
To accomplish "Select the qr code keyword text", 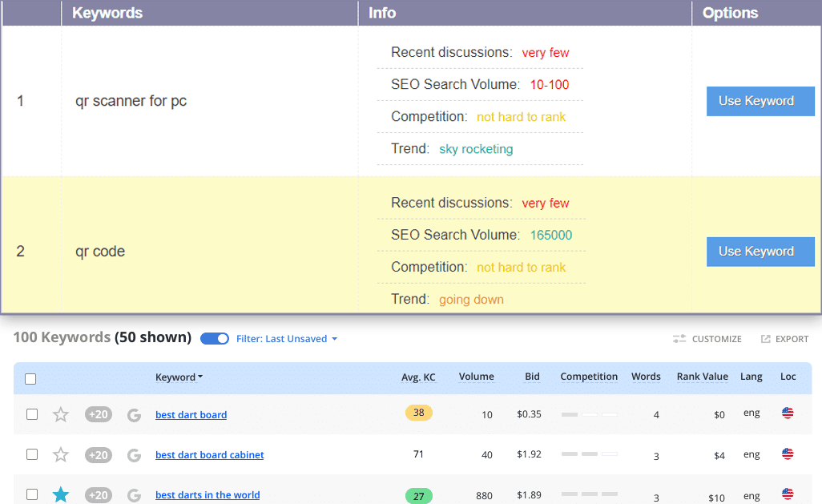I will click(100, 252).
